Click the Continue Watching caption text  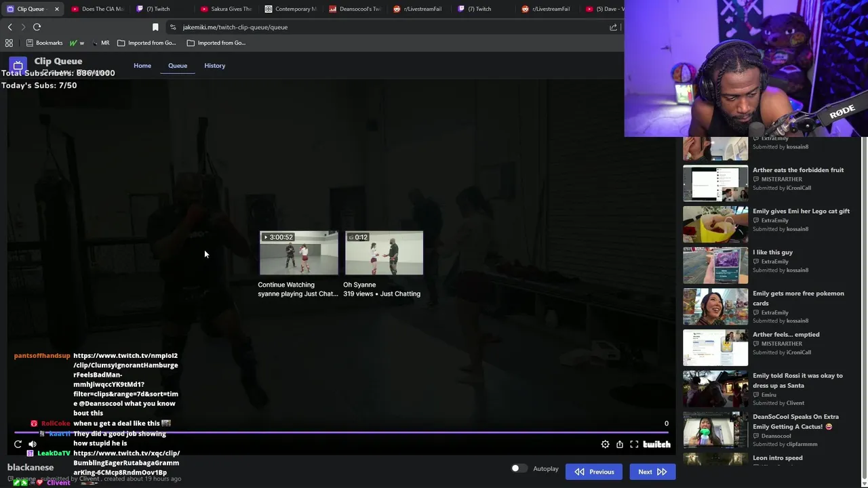pos(286,285)
